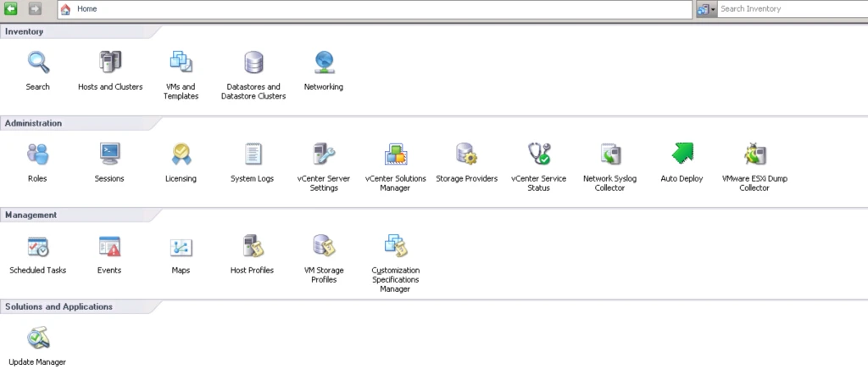Image resolution: width=868 pixels, height=387 pixels.
Task: Open the Sessions icon
Action: tap(109, 154)
